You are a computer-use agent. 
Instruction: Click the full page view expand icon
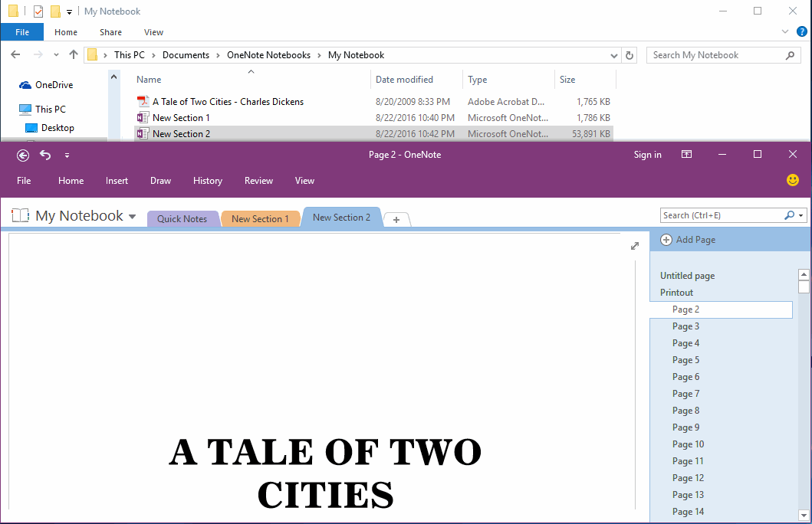click(635, 246)
